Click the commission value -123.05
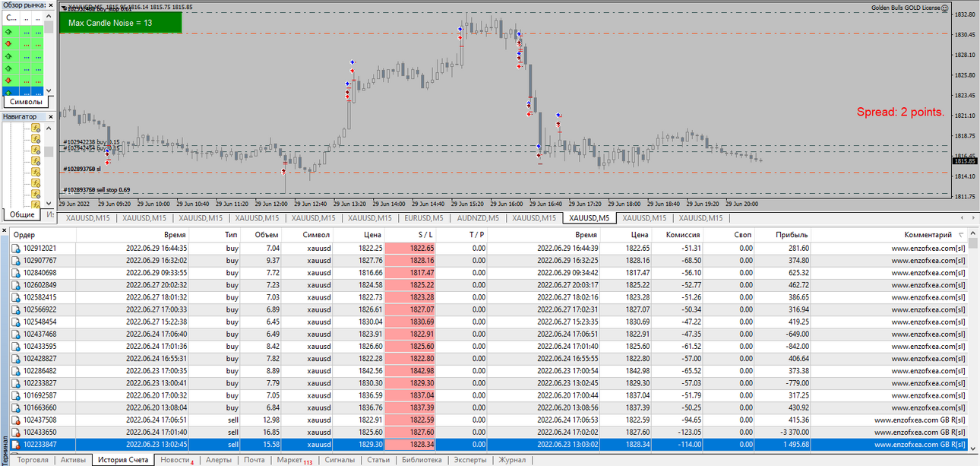Image resolution: width=980 pixels, height=466 pixels. [689, 432]
